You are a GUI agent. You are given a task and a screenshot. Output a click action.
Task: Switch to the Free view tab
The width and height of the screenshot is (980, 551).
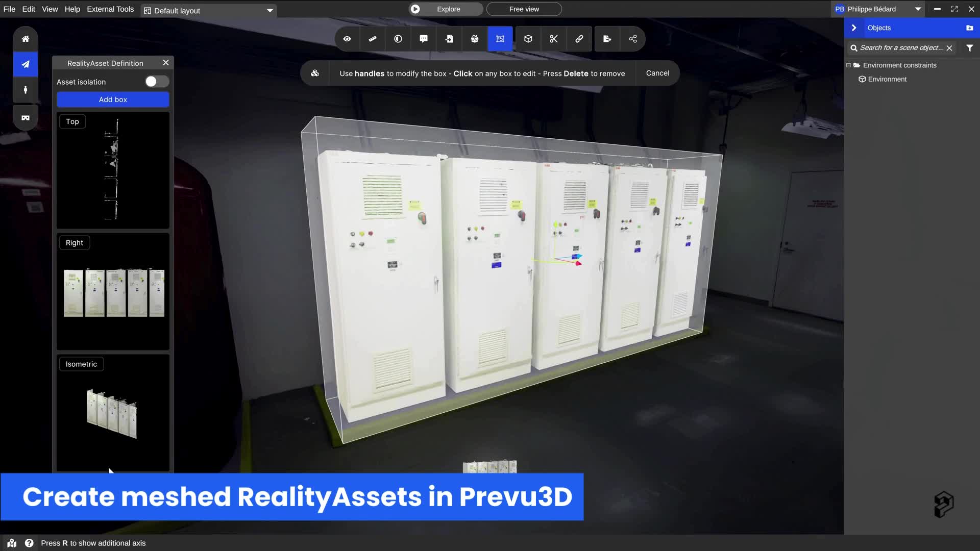tap(524, 9)
